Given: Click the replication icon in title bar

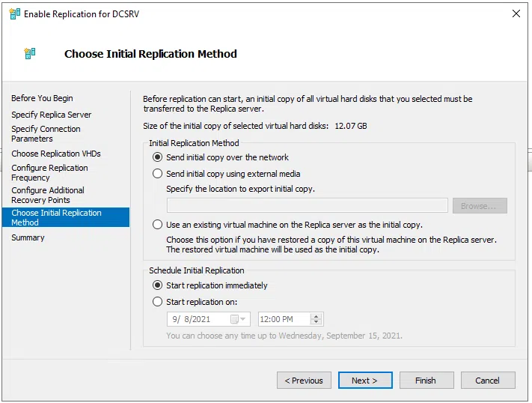Looking at the screenshot, I should 14,13.
